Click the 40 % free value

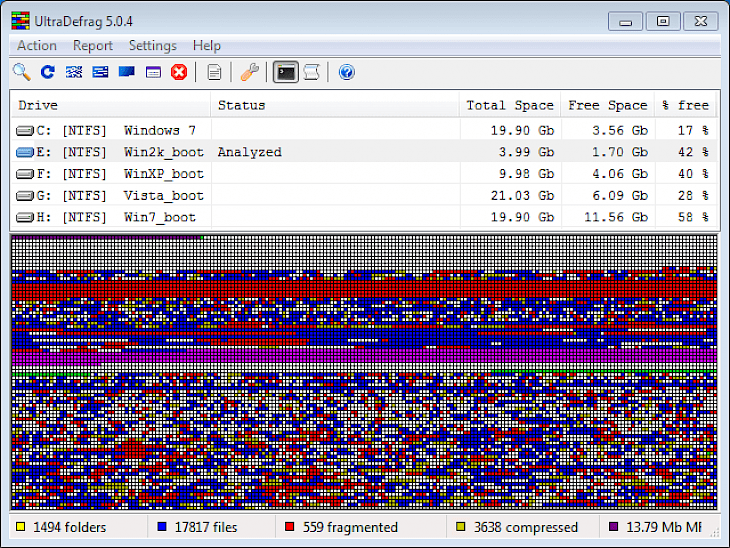point(693,174)
